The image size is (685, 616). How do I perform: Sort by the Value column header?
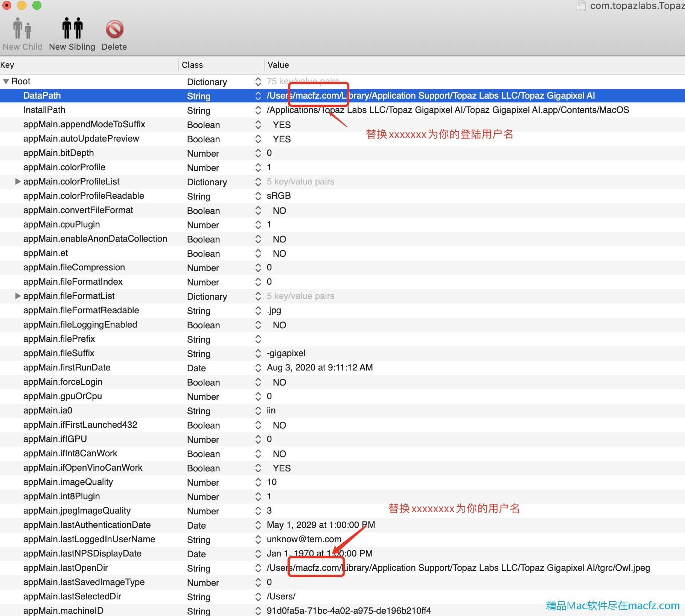[475, 65]
